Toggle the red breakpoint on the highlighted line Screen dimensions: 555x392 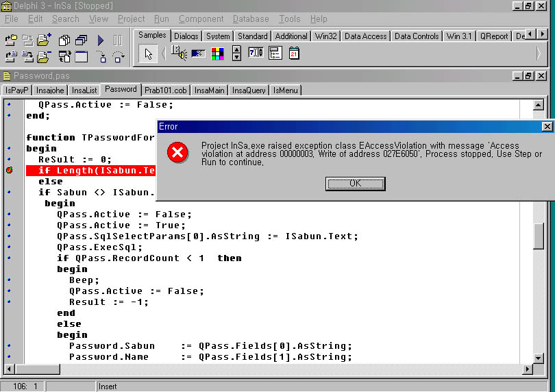coord(10,170)
